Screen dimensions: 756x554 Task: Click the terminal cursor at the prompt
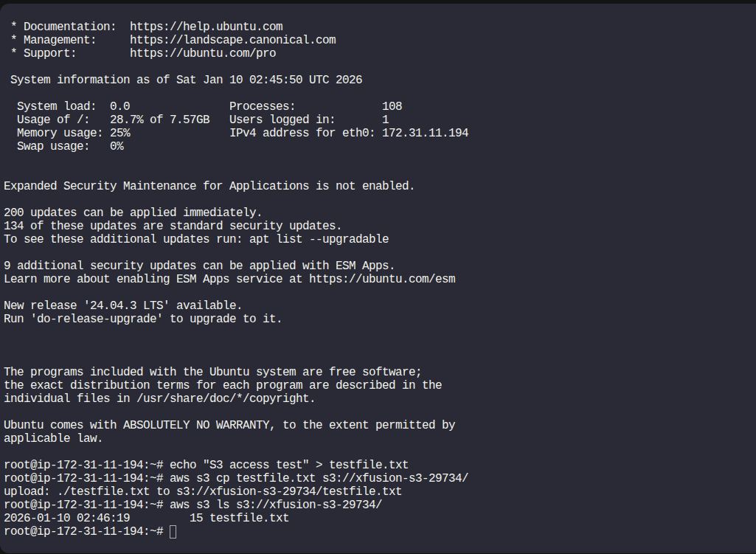(x=173, y=531)
